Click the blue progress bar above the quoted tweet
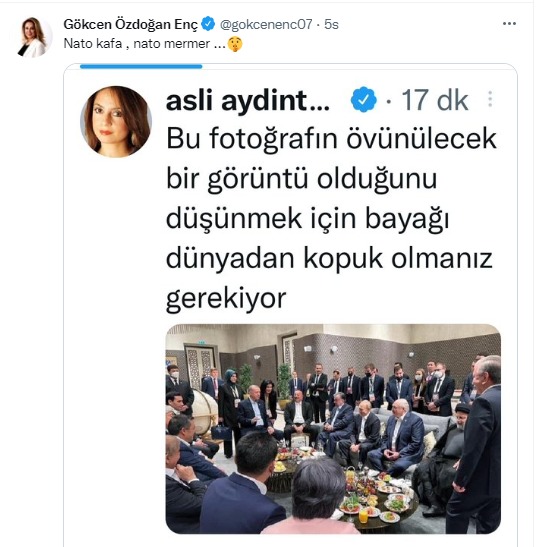 point(141,66)
